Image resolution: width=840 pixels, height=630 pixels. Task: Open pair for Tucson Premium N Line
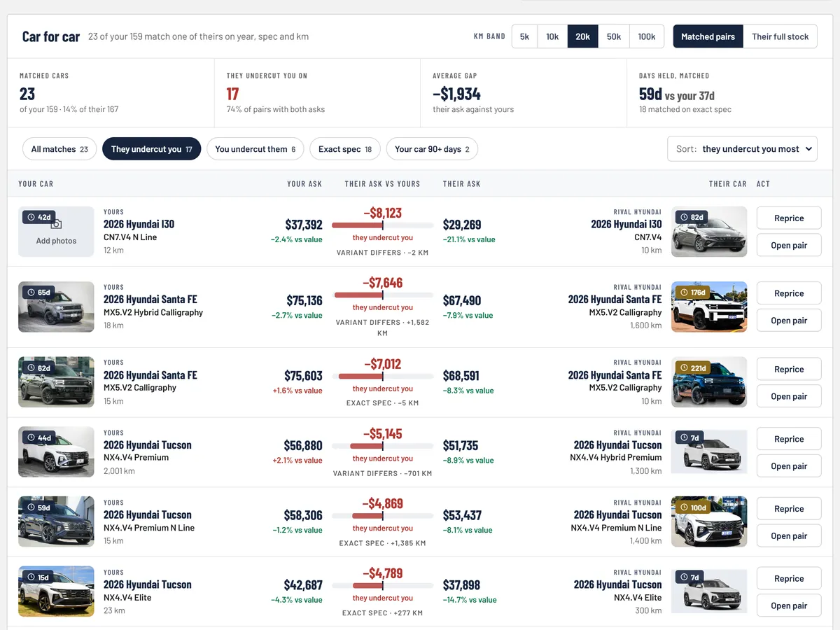[x=789, y=536]
